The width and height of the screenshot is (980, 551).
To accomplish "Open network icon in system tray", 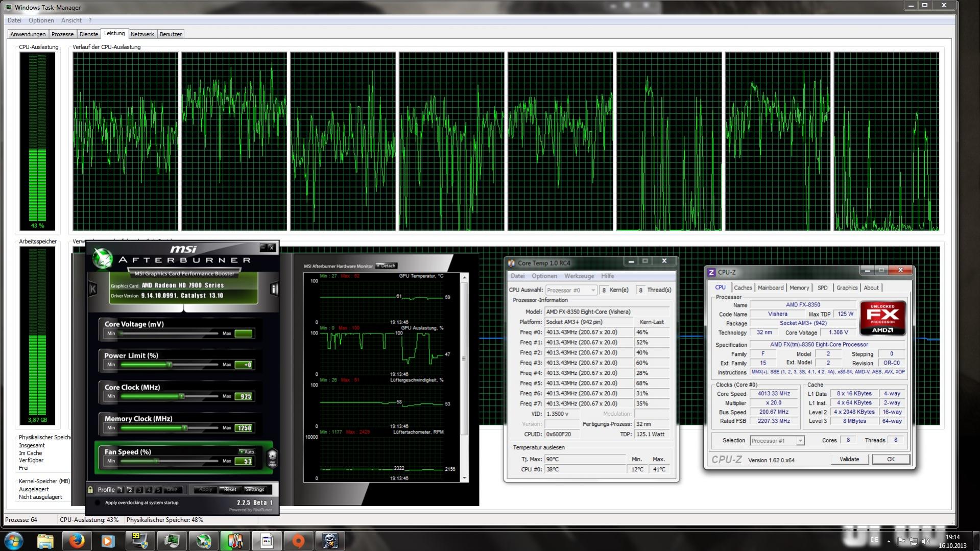I will coord(913,541).
